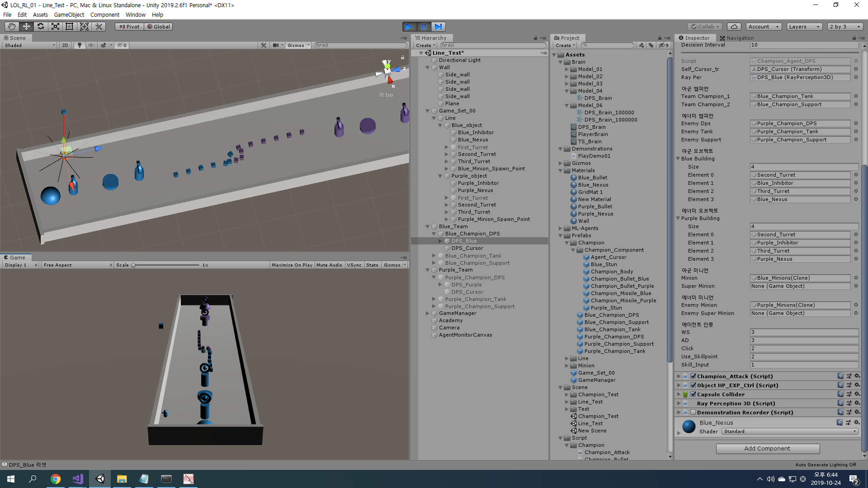Toggle Capsule Collider enabled checkbox

point(693,394)
